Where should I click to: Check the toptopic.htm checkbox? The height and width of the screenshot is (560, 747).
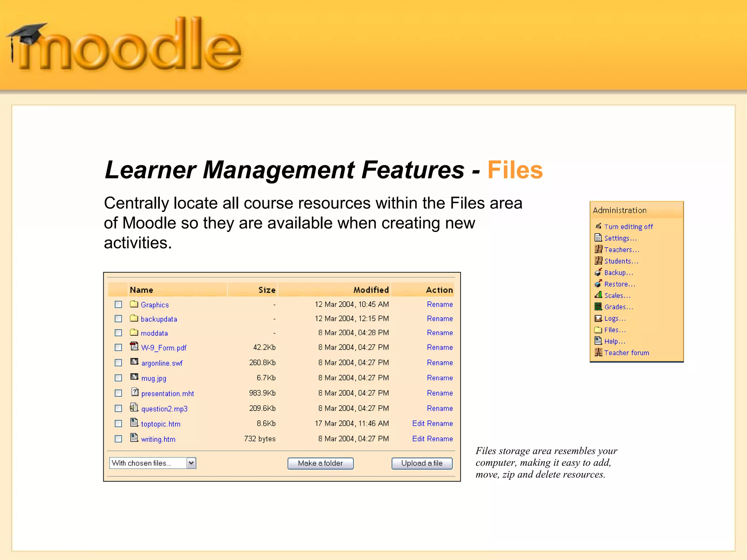(x=118, y=423)
